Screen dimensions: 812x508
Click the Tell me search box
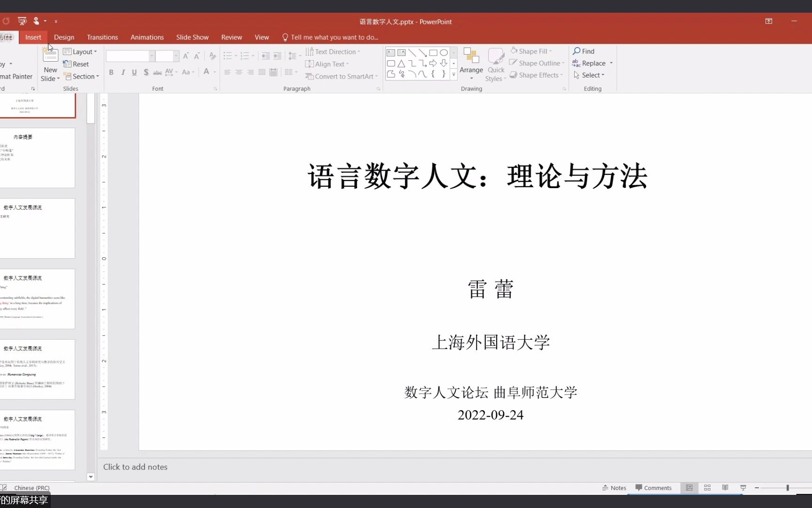[x=330, y=37]
